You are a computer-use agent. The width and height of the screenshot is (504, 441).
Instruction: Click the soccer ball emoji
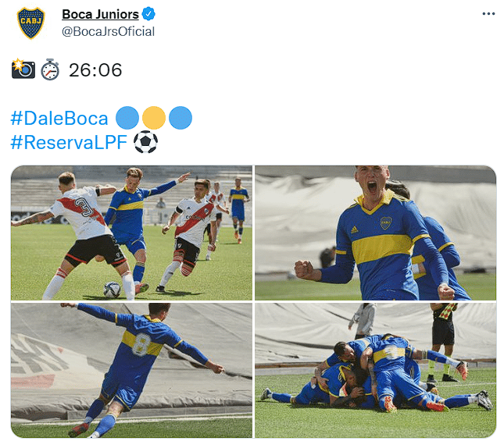[145, 142]
